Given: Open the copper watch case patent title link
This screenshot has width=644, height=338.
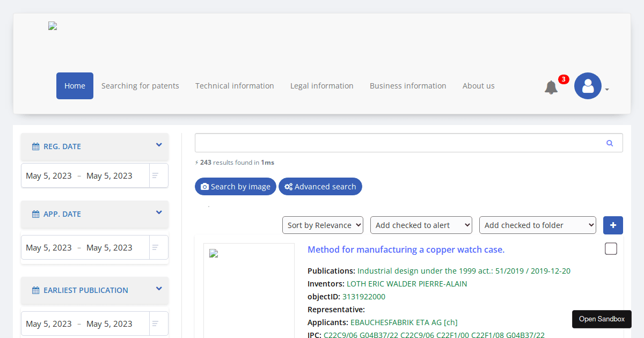Looking at the screenshot, I should pyautogui.click(x=406, y=249).
